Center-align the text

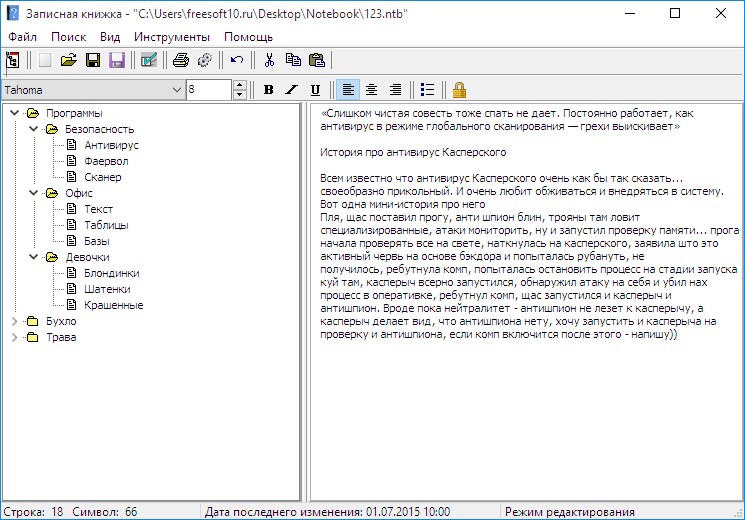click(x=372, y=90)
